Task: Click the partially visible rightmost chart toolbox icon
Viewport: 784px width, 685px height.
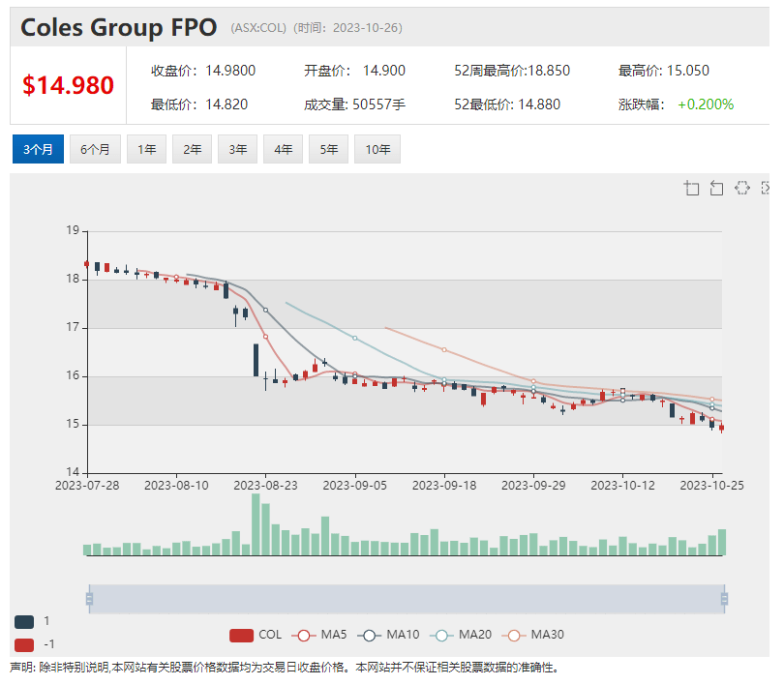Action: point(765,188)
